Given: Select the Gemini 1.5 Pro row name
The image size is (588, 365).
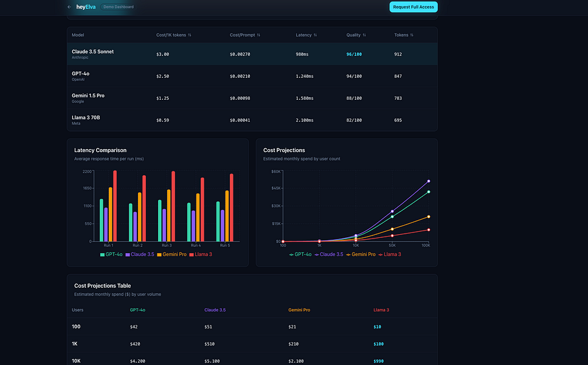Looking at the screenshot, I should click(x=88, y=96).
